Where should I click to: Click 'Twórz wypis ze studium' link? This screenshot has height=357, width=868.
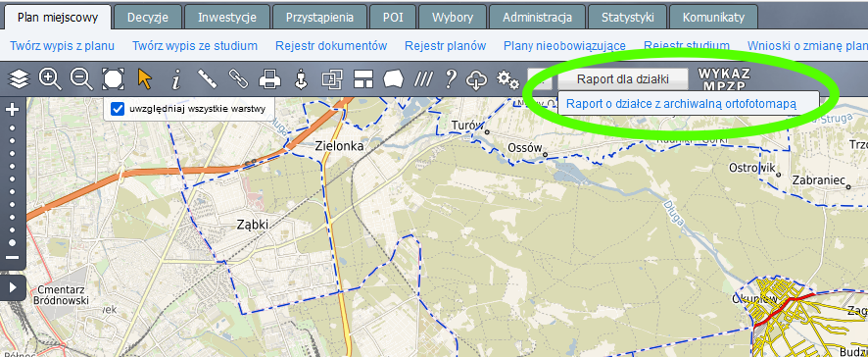(195, 45)
